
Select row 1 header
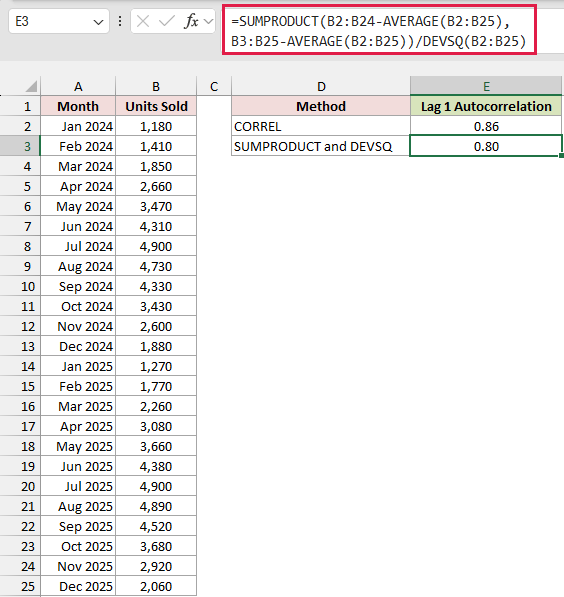[20, 106]
